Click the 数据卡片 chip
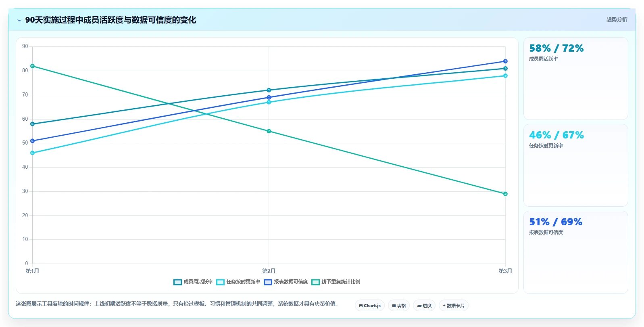This screenshot has height=327, width=644. 454,306
